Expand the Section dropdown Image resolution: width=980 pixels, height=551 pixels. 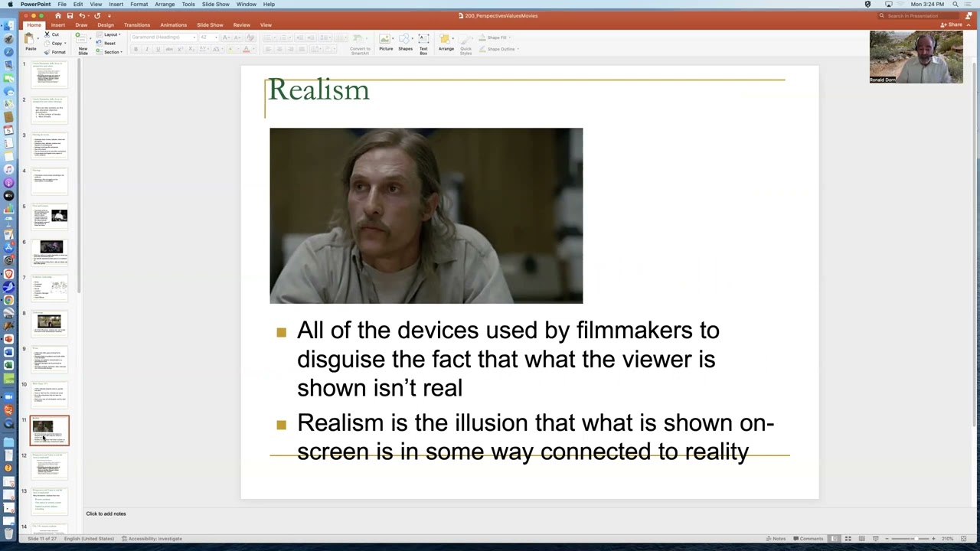click(112, 52)
